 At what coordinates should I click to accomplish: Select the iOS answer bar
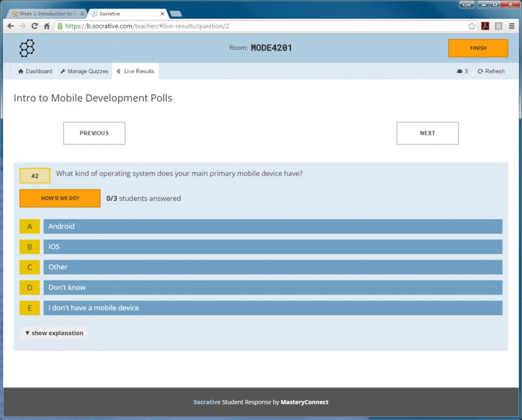(273, 247)
